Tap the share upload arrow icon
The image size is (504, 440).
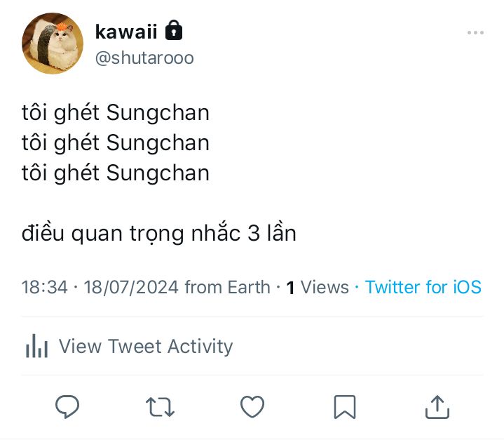[437, 406]
